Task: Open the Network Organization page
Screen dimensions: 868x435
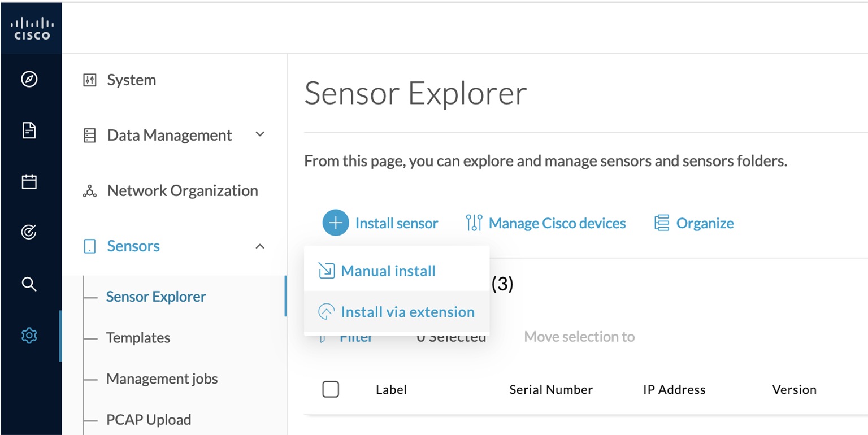Action: click(x=182, y=190)
